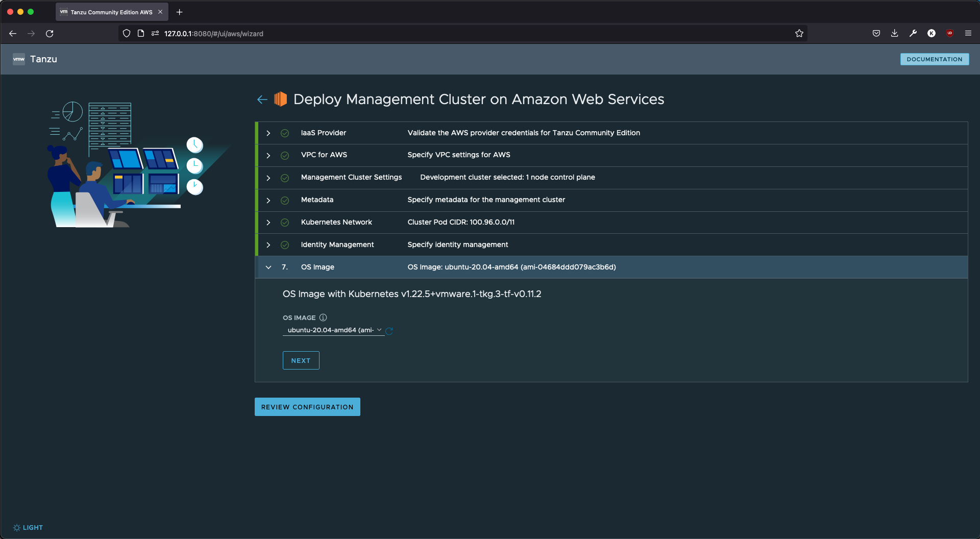This screenshot has height=539, width=980.
Task: Click the "Development cluster selected: 1 node control plane" text
Action: point(507,177)
